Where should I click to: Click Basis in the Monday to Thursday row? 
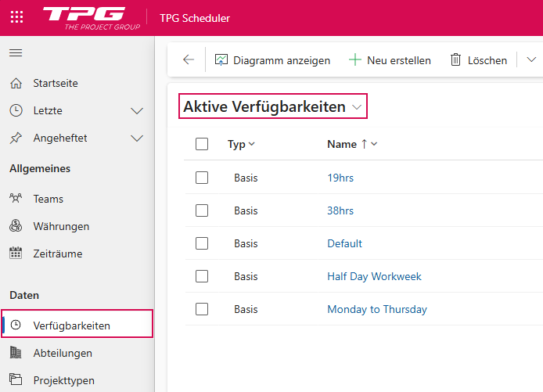click(x=246, y=309)
